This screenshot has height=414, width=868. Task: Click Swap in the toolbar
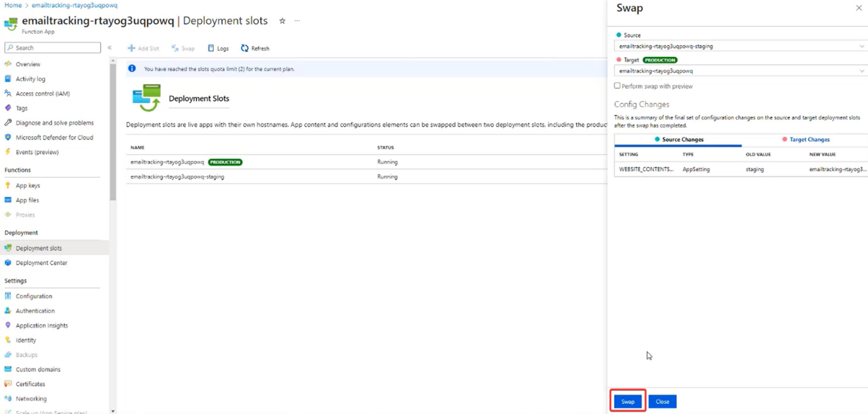183,48
